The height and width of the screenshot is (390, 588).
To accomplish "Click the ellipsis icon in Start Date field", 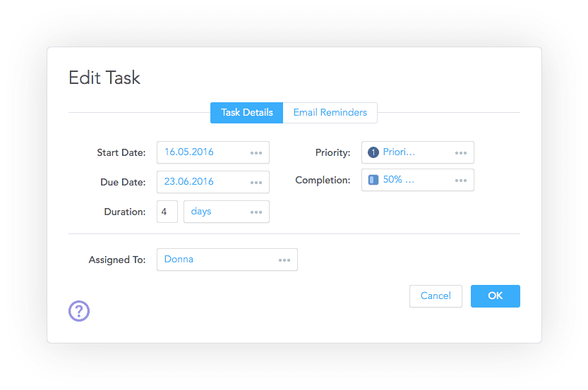I will point(256,152).
